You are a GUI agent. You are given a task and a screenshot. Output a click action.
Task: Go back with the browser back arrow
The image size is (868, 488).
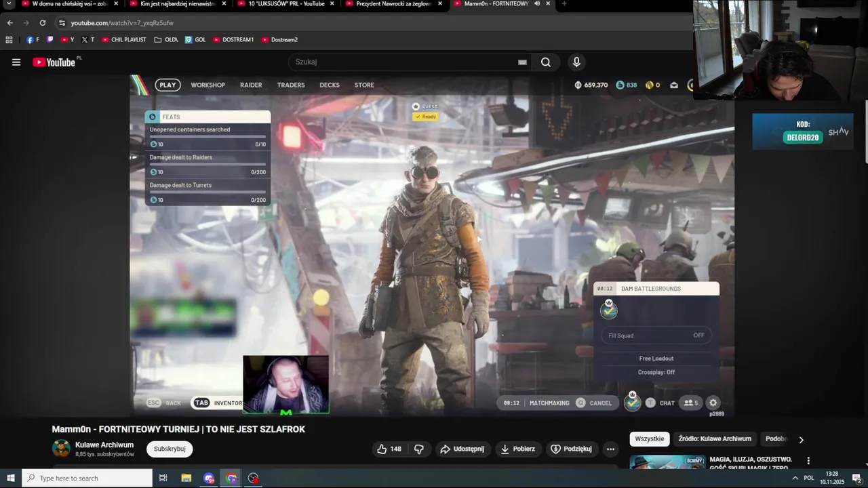tap(10, 23)
